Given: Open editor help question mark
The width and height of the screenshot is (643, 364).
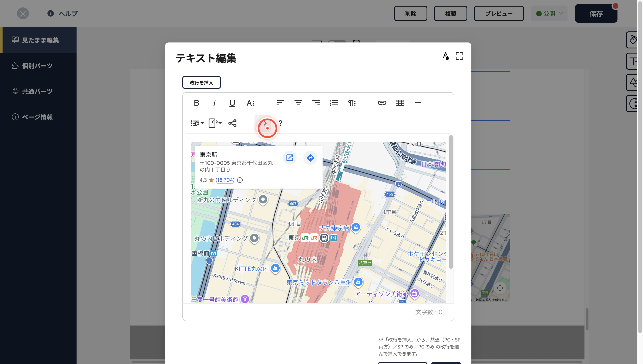Looking at the screenshot, I should 281,123.
